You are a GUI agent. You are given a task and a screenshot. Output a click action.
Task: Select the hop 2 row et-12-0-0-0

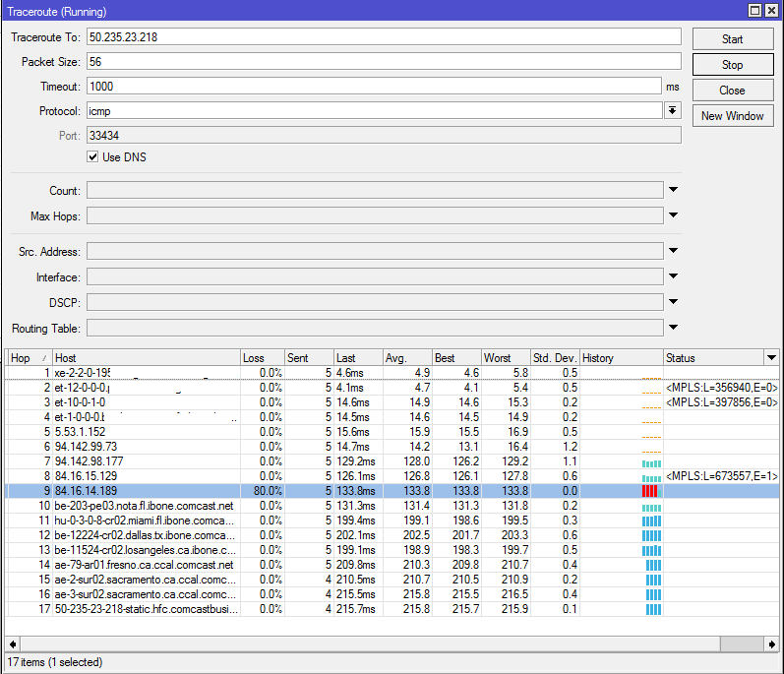click(392, 388)
